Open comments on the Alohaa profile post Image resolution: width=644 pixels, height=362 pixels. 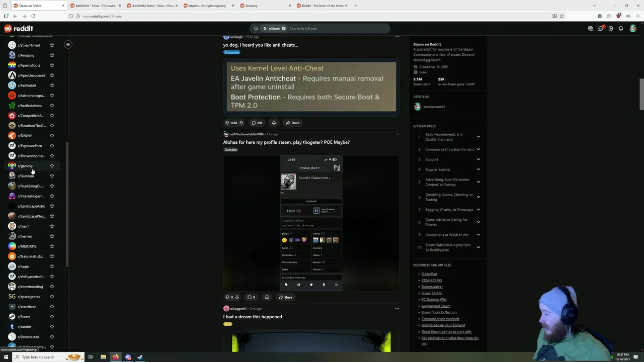point(251,297)
